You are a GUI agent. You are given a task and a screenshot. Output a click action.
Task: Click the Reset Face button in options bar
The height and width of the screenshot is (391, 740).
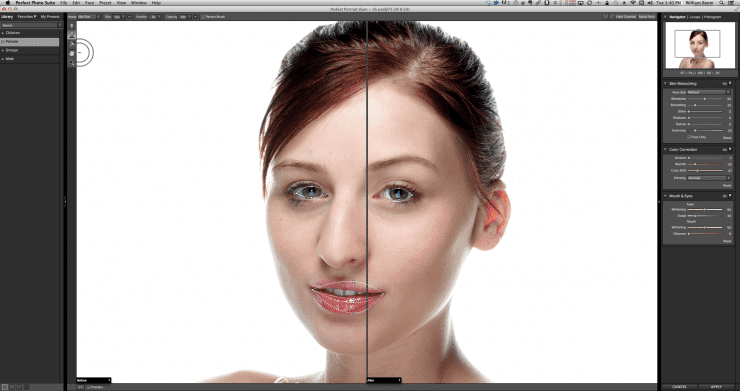(x=646, y=17)
